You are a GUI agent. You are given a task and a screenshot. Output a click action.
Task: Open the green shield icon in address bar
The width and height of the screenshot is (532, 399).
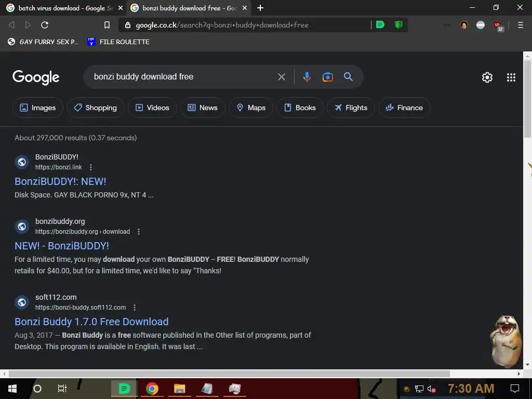(398, 24)
